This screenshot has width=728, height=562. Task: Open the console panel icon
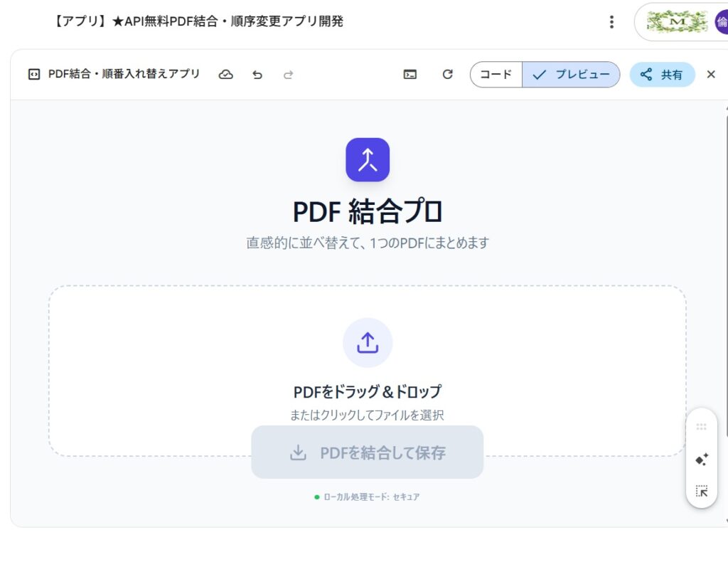[410, 74]
